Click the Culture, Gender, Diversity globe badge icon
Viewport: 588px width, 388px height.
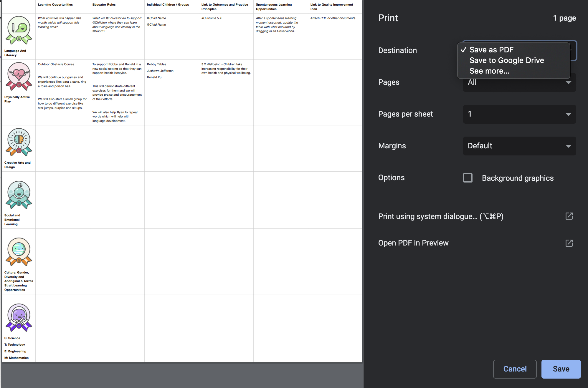click(19, 252)
